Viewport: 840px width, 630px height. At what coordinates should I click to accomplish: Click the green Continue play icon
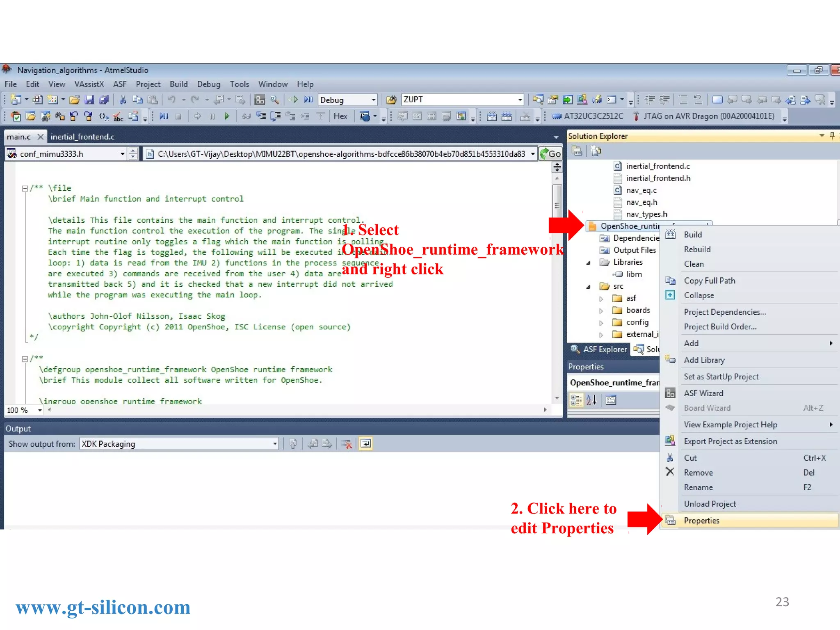(226, 116)
